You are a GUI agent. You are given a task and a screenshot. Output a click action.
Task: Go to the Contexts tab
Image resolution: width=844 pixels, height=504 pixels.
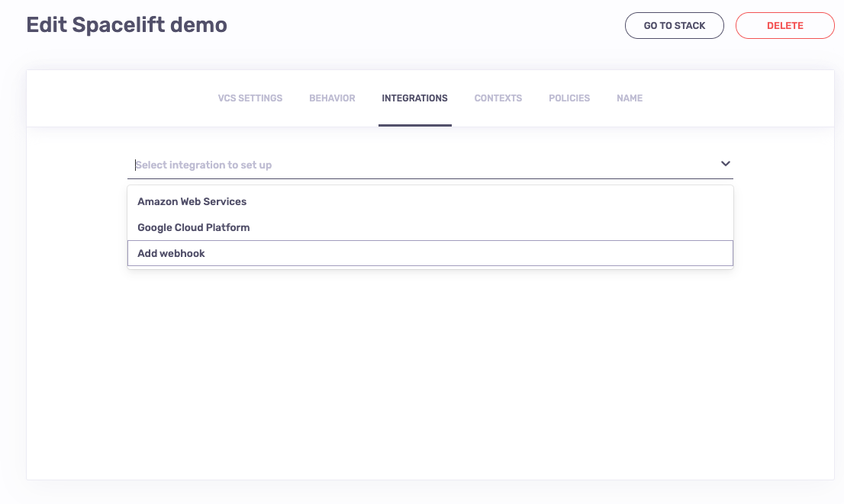pos(498,98)
